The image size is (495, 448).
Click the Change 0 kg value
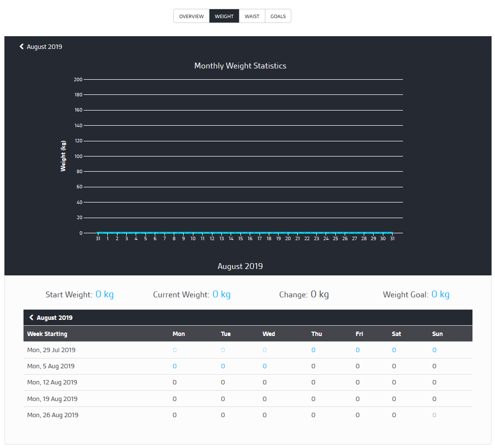320,294
